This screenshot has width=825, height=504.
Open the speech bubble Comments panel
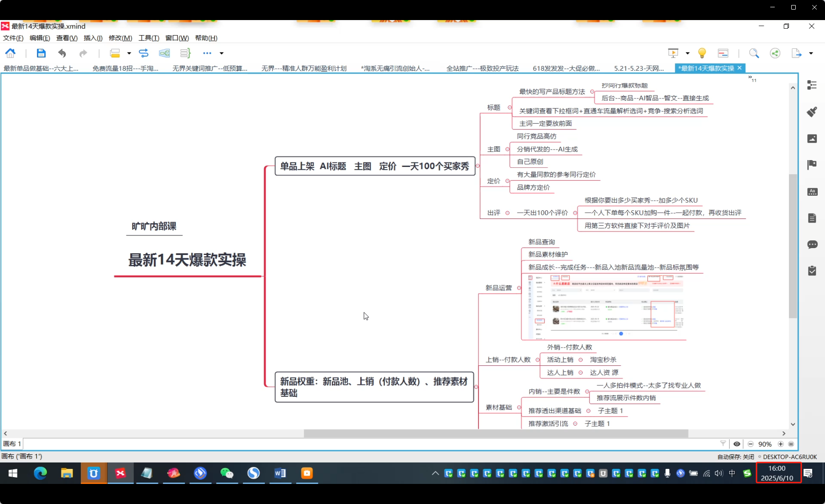(812, 244)
